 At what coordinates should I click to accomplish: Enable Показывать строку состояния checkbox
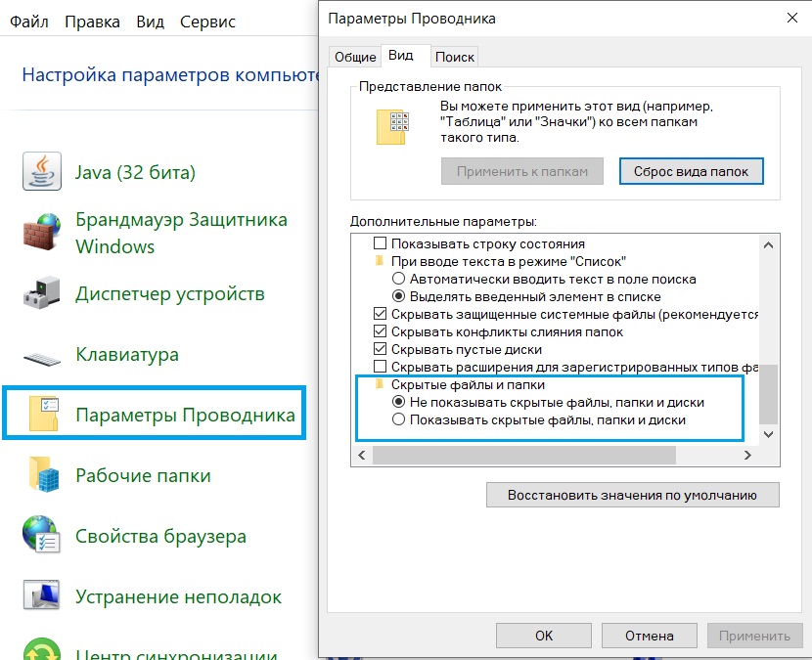pos(381,242)
